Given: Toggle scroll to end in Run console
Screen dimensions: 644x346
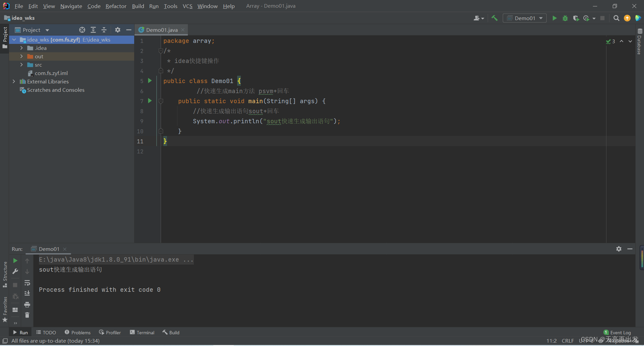Looking at the screenshot, I should [27, 294].
